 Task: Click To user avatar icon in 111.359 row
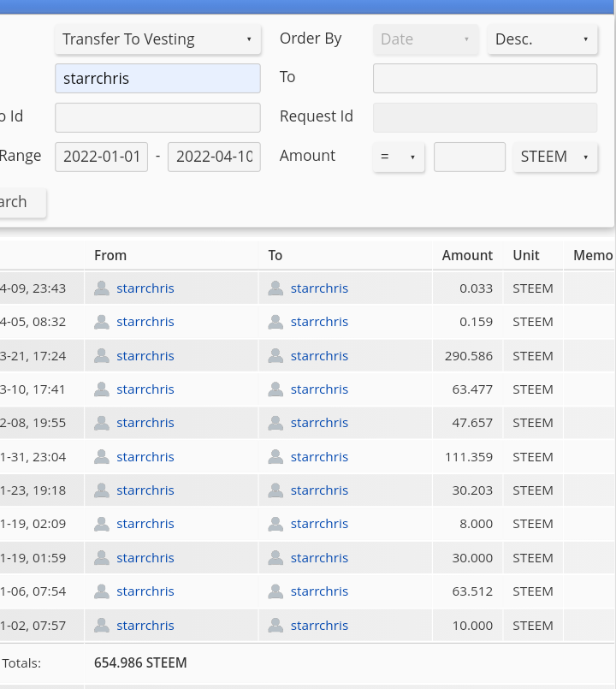(275, 457)
